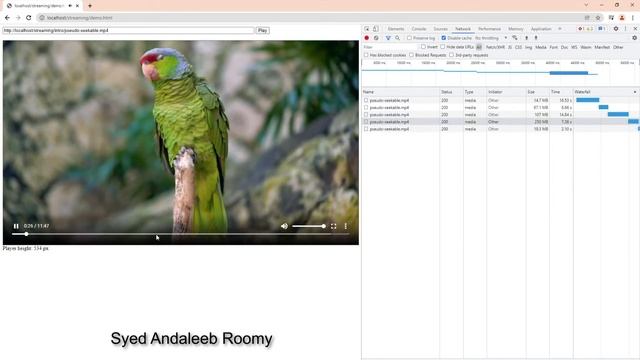Open the No throttling dropdown

pos(491,38)
